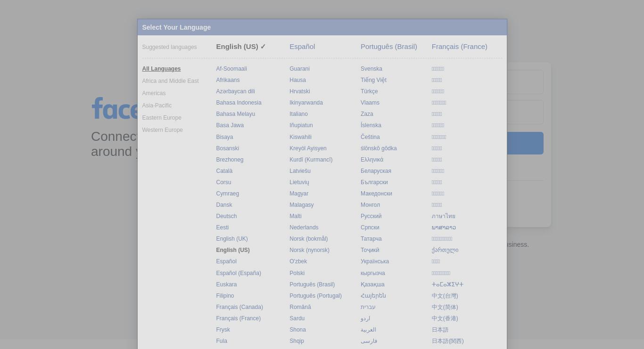Select Afrikaans from the list
This screenshot has height=349, width=644.
228,80
